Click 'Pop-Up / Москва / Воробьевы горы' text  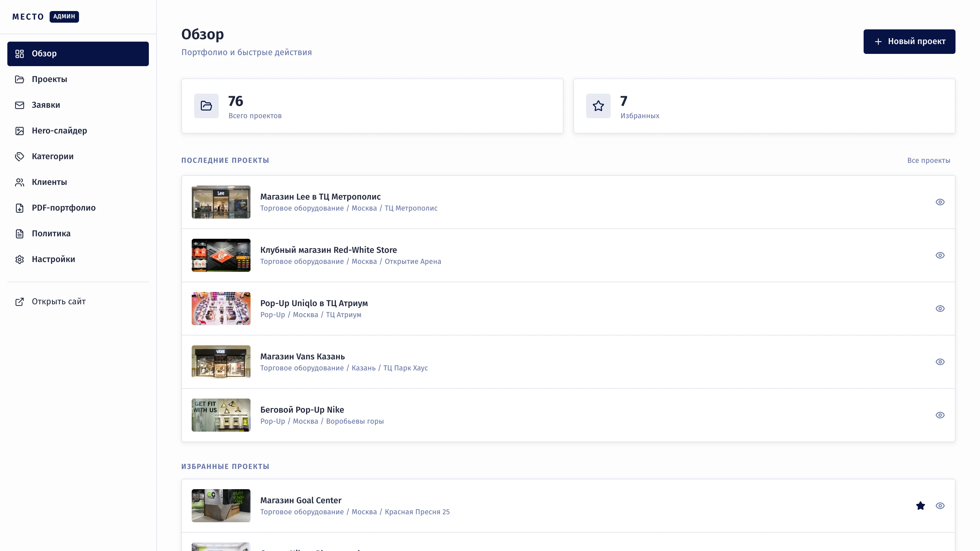[x=322, y=421]
